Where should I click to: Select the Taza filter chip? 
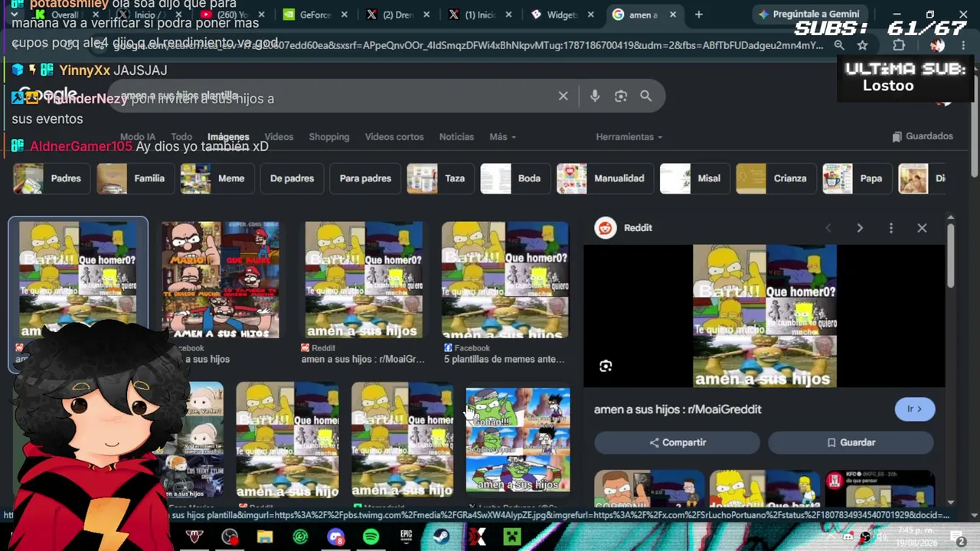pos(439,178)
